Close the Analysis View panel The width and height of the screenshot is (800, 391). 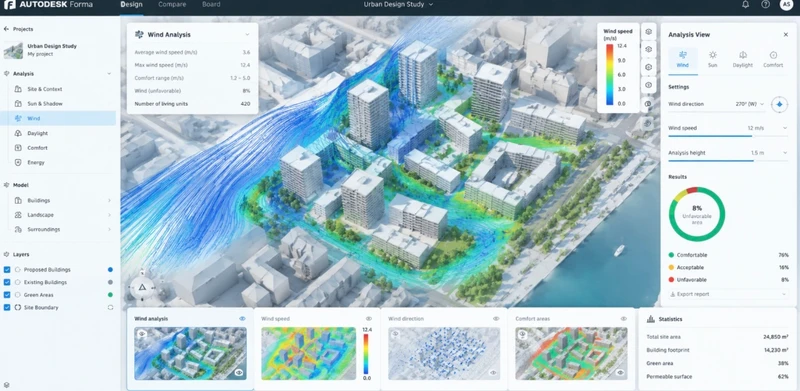pyautogui.click(x=785, y=35)
